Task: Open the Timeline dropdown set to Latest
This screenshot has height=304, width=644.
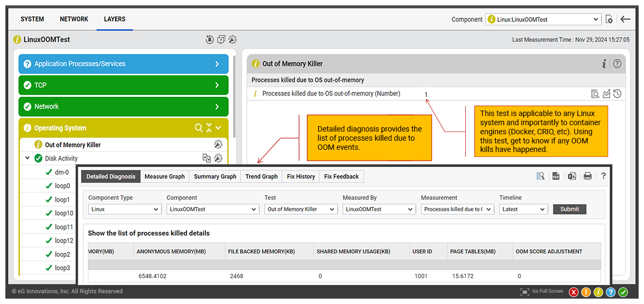Action: click(523, 209)
